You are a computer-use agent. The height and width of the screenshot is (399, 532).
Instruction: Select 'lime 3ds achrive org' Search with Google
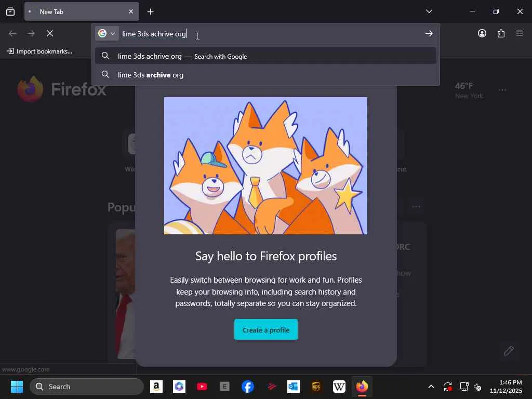point(265,56)
